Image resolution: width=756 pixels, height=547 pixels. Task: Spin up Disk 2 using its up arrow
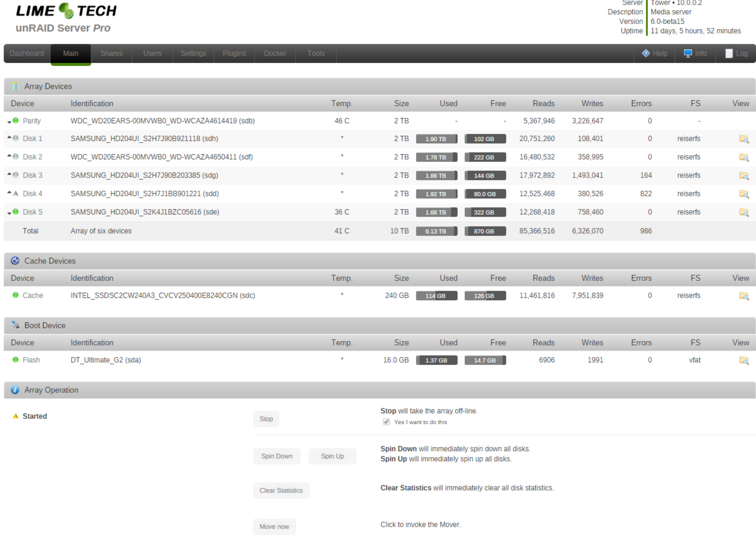9,155
